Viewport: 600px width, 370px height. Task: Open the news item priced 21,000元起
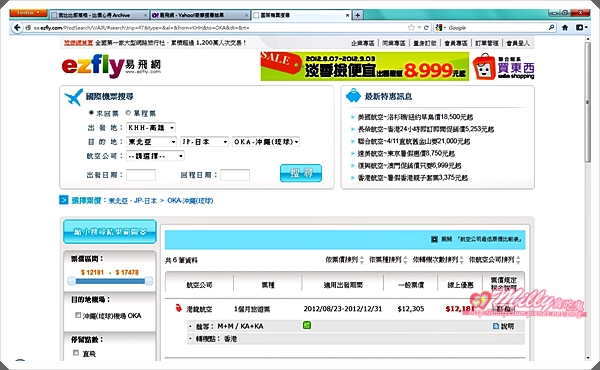413,142
